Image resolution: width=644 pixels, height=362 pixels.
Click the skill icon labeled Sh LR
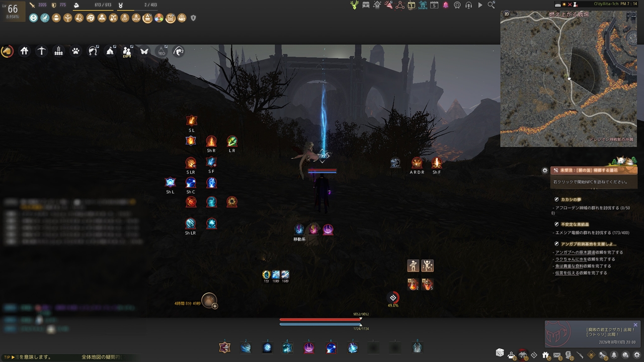(190, 223)
